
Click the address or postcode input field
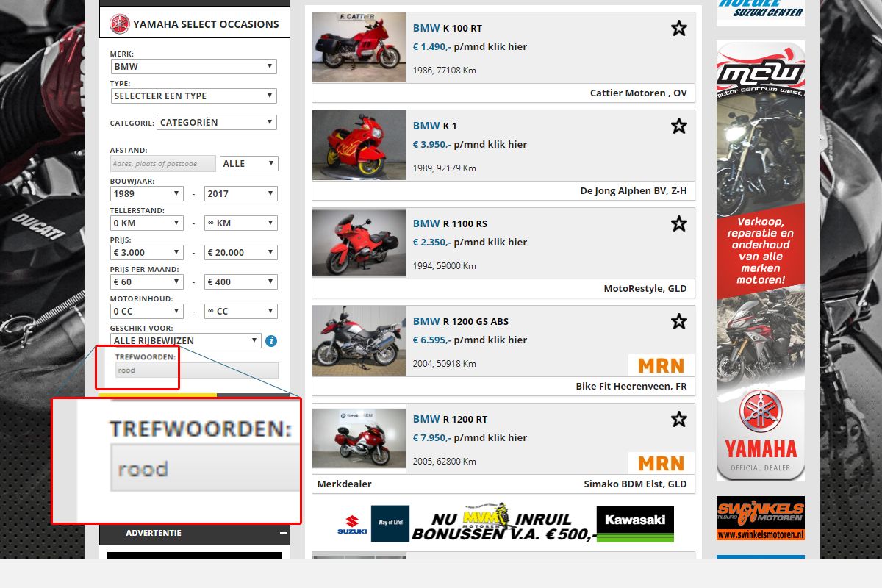[x=163, y=163]
